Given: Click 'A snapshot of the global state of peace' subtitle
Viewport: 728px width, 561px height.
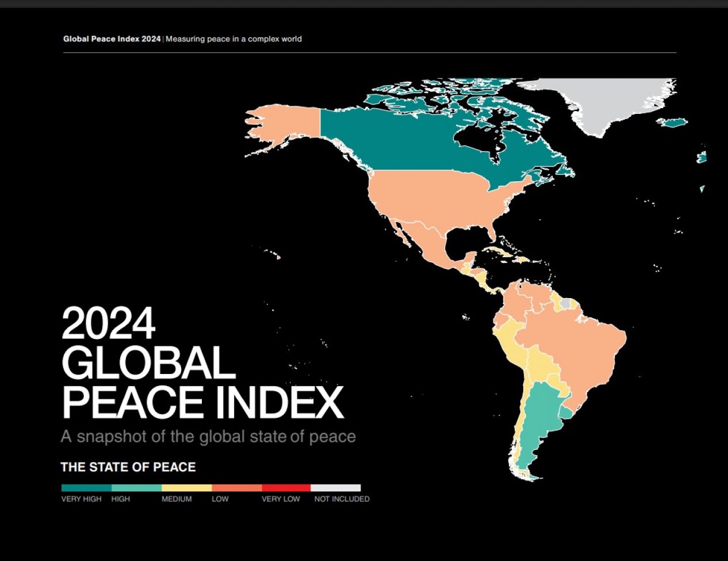Looking at the screenshot, I should [208, 437].
